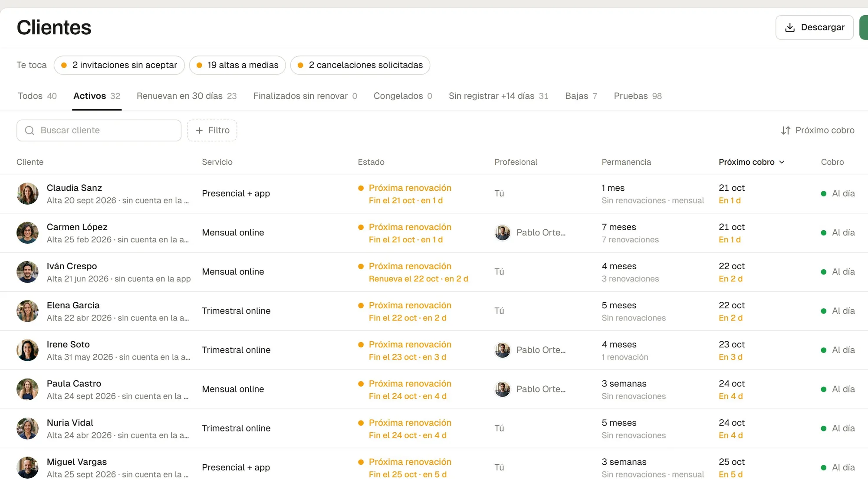Click the Próximo cobro column header chevron
Viewport: 868px width, 480px height.
(782, 162)
